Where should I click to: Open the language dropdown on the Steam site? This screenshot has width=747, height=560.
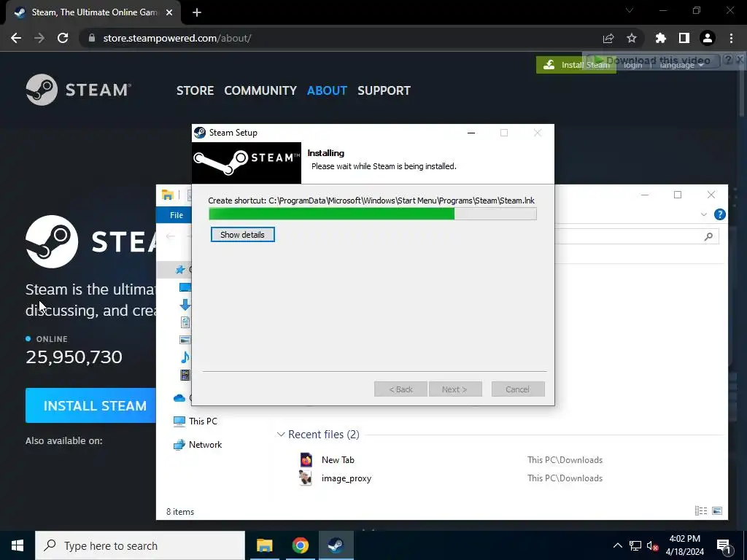click(681, 65)
